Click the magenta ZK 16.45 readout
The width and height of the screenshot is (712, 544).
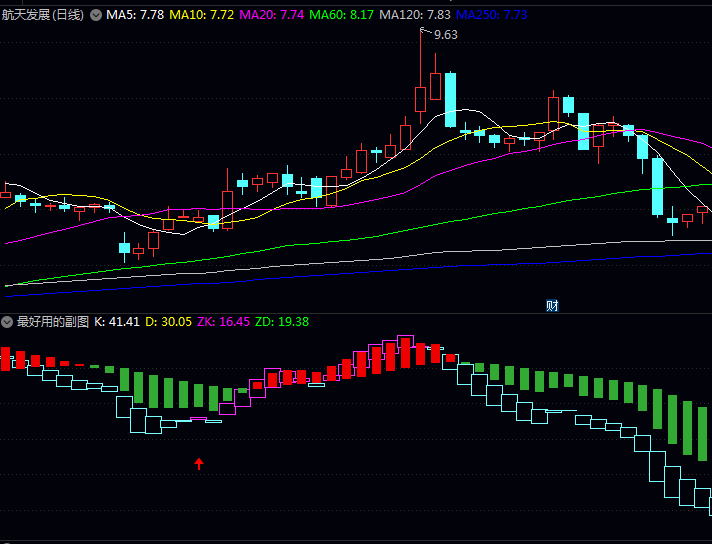click(223, 322)
